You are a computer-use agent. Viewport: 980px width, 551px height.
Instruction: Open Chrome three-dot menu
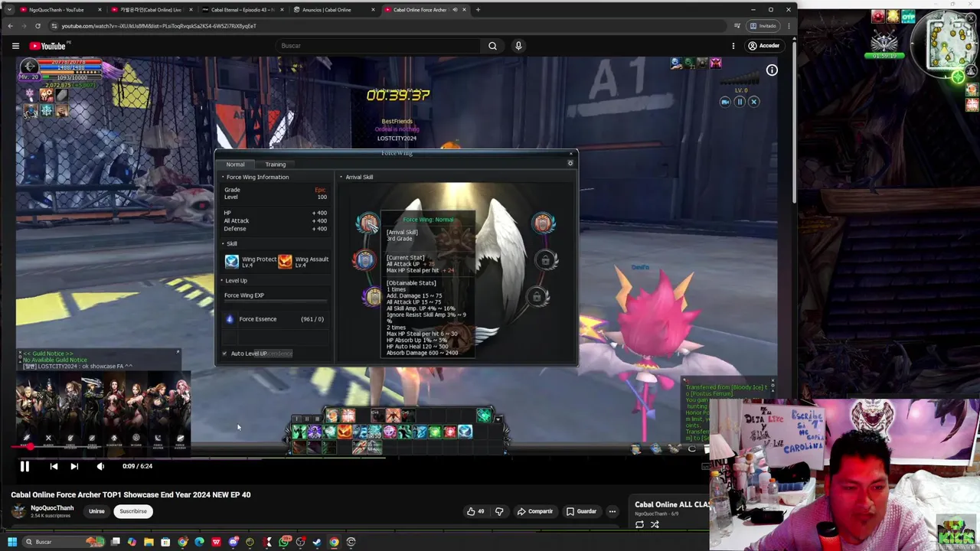click(789, 26)
